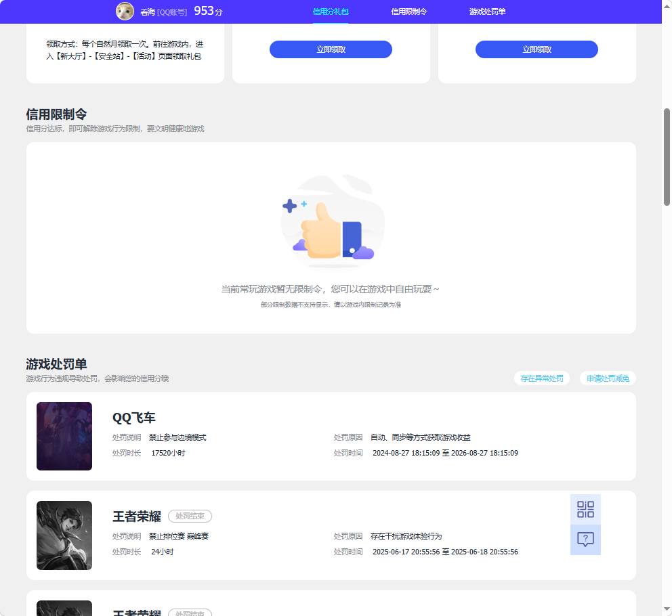Click penalty time 2024-08-27 18:15:09 至 2026-08-27
The width and height of the screenshot is (672, 616).
[x=445, y=454]
